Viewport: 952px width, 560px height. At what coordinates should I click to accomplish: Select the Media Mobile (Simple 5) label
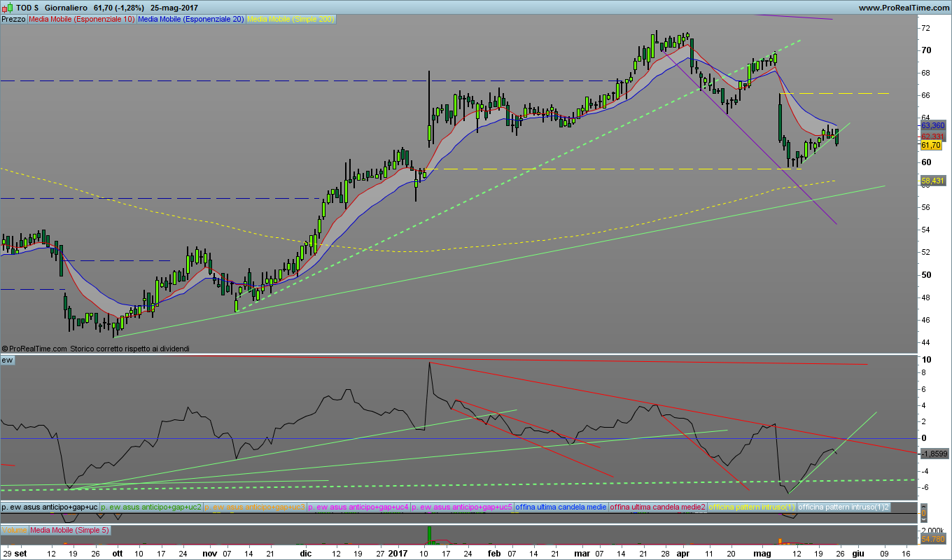click(x=69, y=530)
